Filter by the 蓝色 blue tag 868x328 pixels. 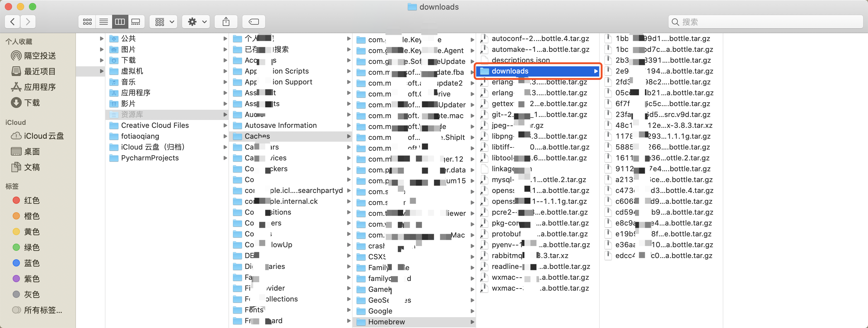[26, 263]
